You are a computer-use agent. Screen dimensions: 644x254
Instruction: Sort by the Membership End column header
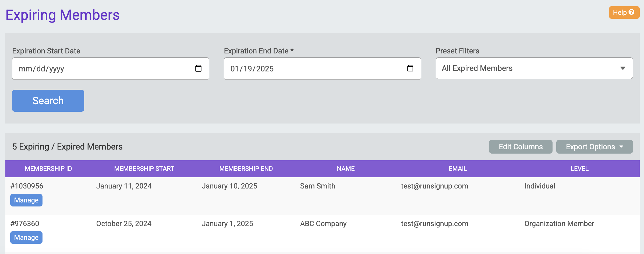246,169
